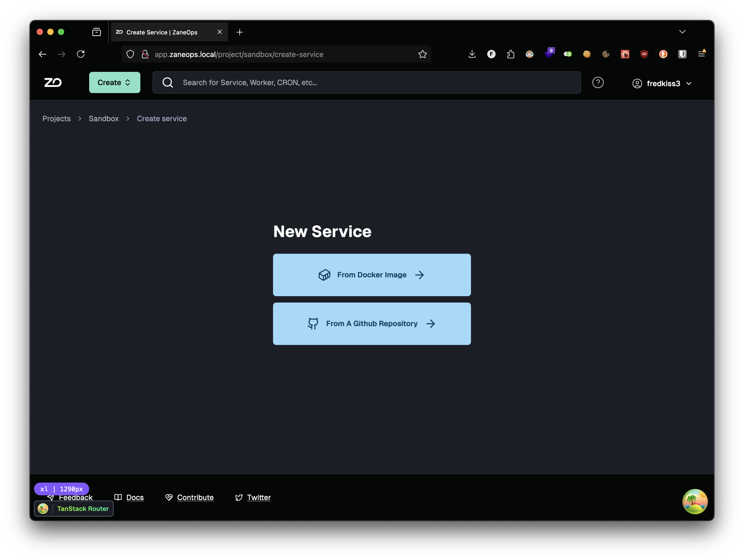The image size is (744, 560).
Task: Click the shield security icon in address bar
Action: tap(130, 54)
